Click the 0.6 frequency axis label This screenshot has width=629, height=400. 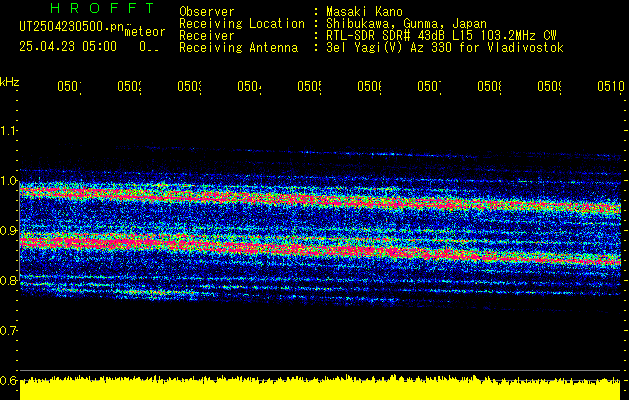pos(8,380)
